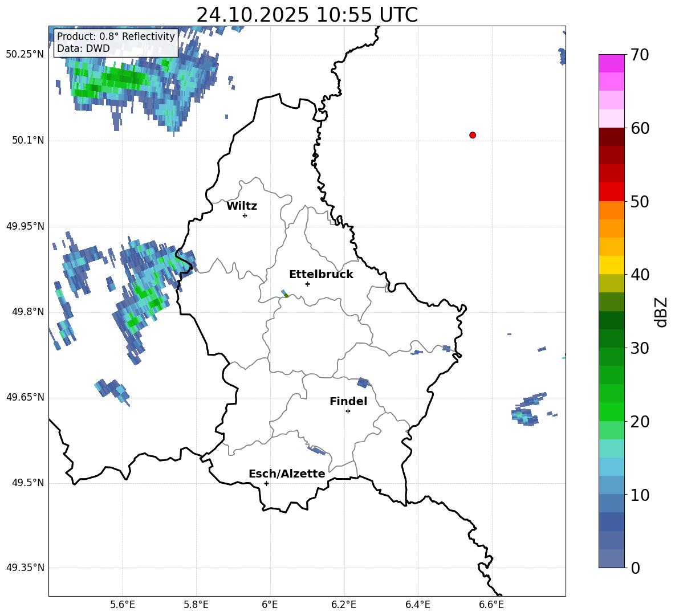The width and height of the screenshot is (675, 616).
Task: Click the red radar site dot
Action: (473, 135)
